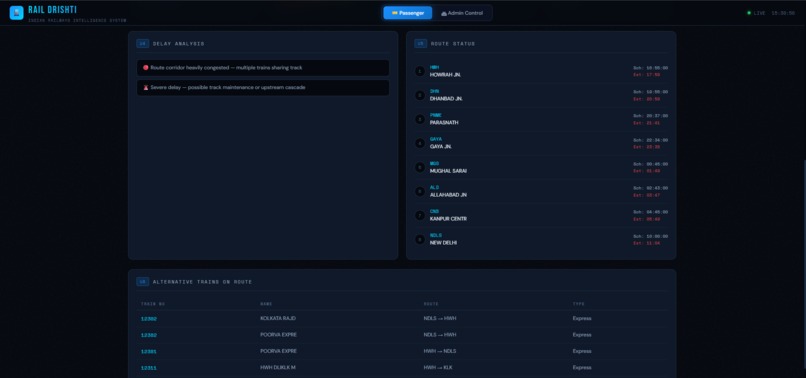Click the CNB station code
Screen dimensions: 806x378
coord(434,211)
